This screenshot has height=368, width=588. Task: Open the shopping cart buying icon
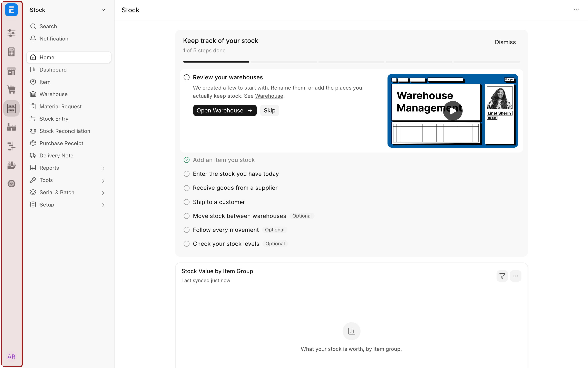11,90
